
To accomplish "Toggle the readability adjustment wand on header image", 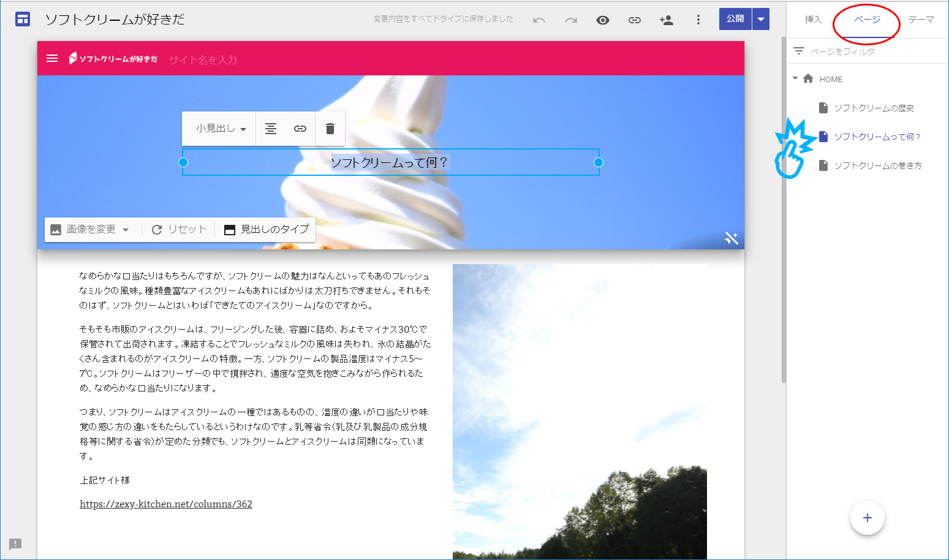I will pos(732,238).
